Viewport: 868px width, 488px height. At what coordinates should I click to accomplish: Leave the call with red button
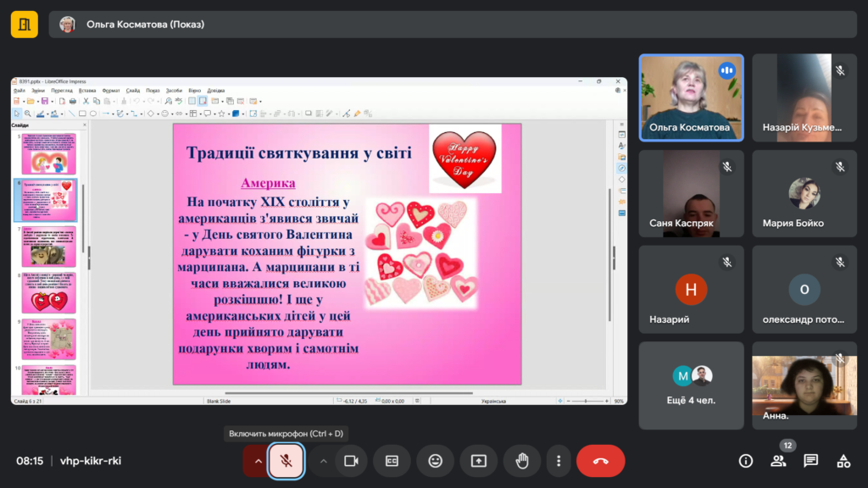[600, 461]
